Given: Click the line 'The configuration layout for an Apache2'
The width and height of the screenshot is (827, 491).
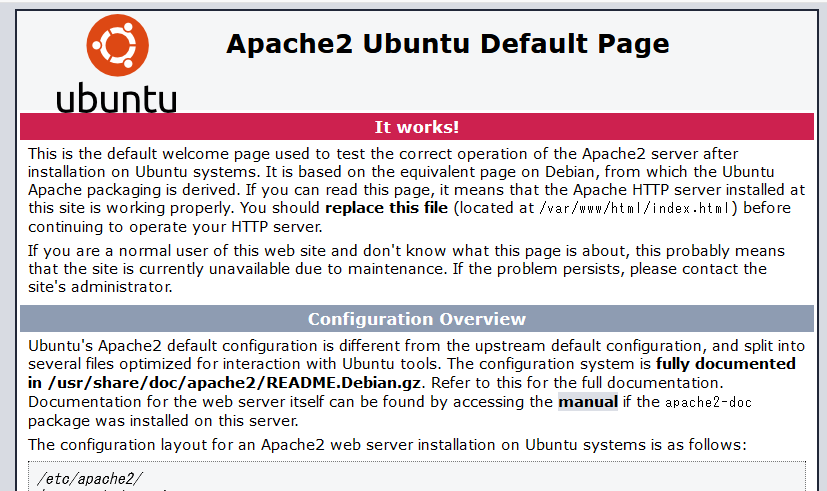Looking at the screenshot, I should coord(387,445).
